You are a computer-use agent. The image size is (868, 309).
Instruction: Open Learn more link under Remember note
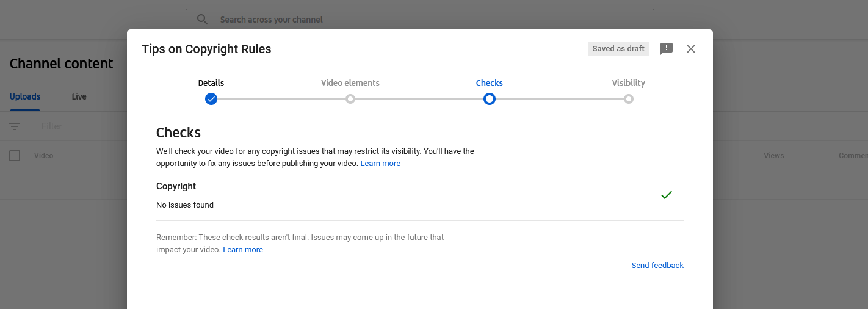click(x=243, y=250)
